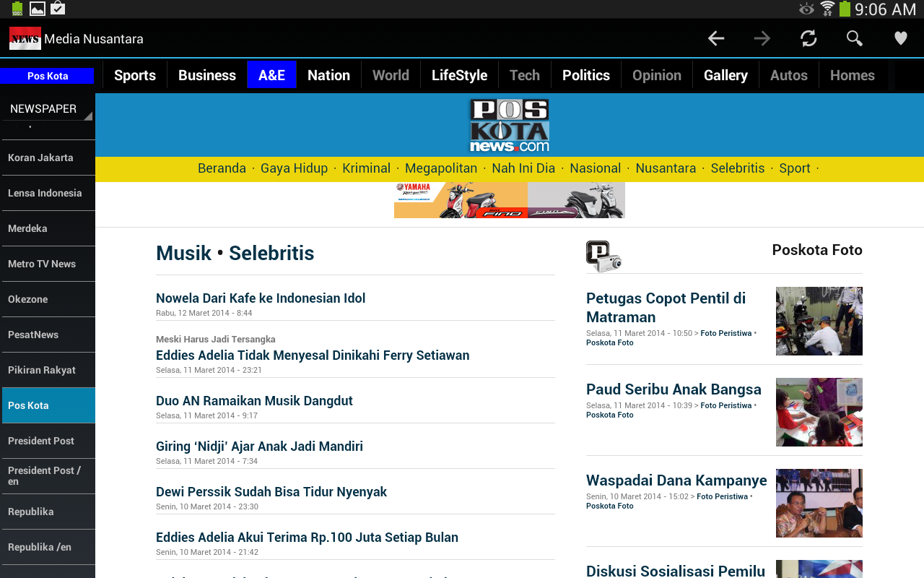Switch to the LifeStyle tab

pos(459,75)
